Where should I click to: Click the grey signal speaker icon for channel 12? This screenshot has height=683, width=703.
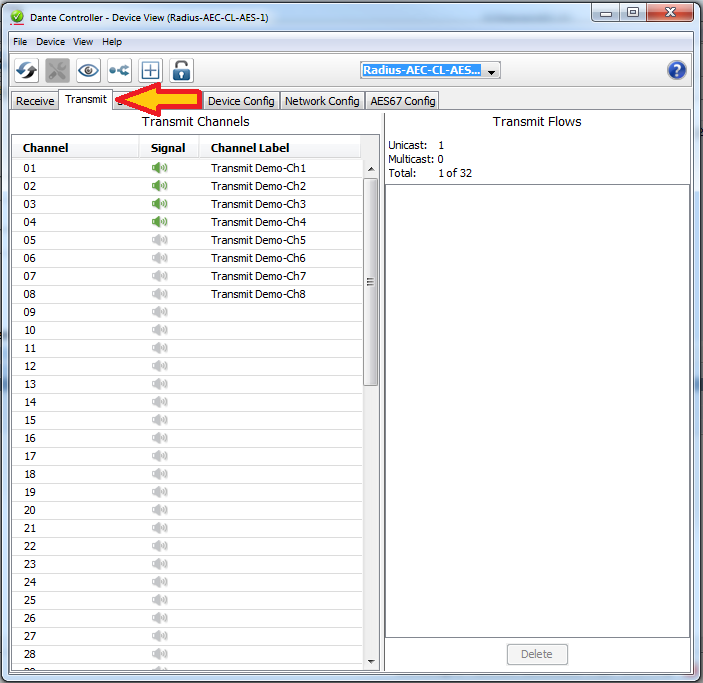pyautogui.click(x=159, y=366)
